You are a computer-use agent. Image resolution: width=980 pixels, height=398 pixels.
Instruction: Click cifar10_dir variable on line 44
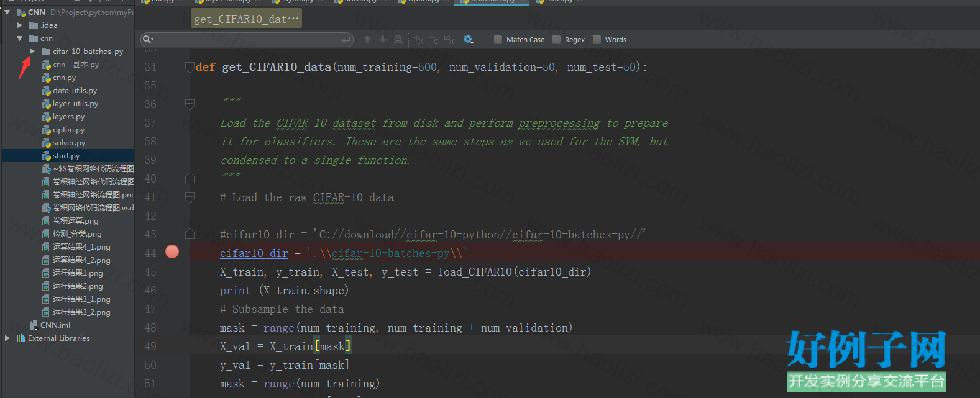point(254,253)
